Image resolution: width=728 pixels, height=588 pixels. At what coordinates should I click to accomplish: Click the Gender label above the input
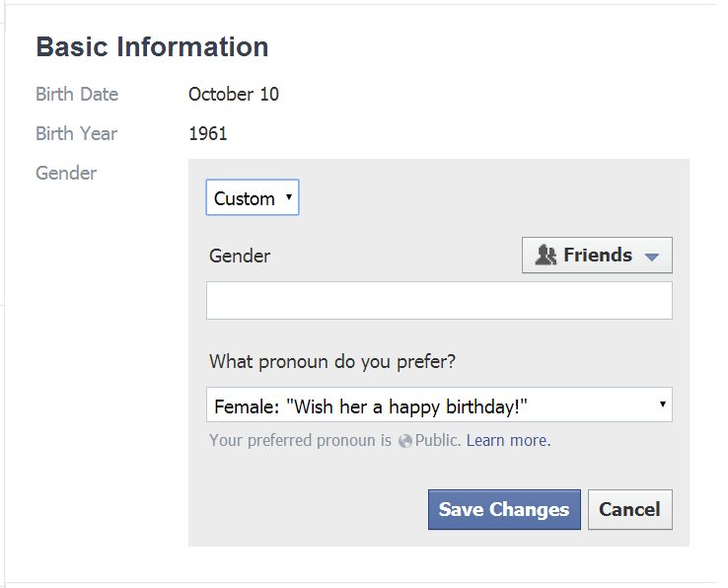pyautogui.click(x=240, y=256)
